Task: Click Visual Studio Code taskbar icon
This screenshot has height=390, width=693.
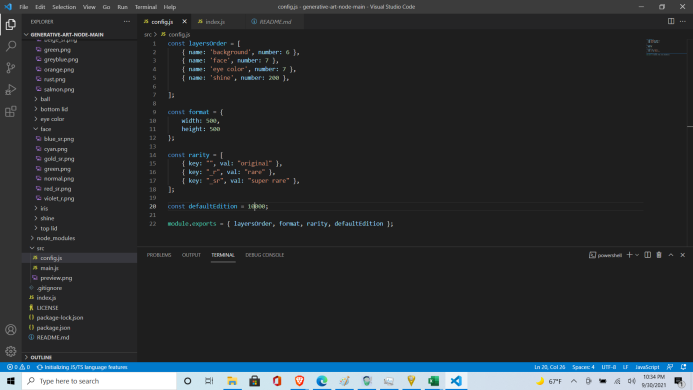Action: pos(456,381)
